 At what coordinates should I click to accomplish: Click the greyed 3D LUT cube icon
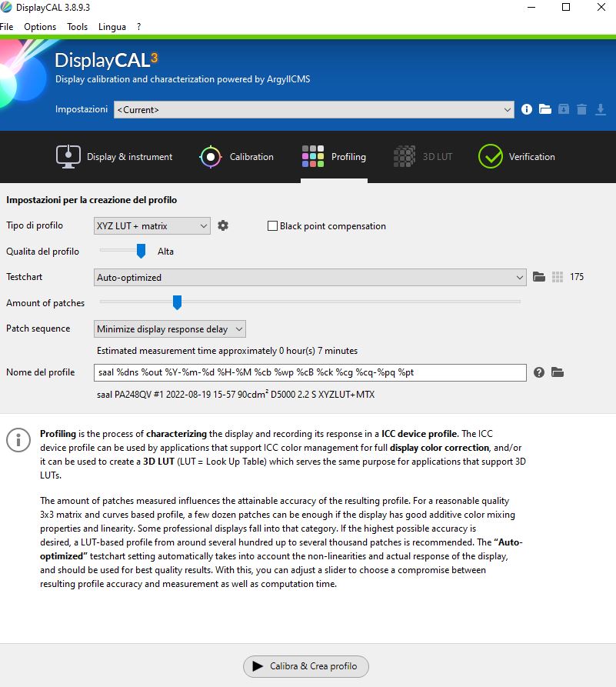[x=405, y=156]
